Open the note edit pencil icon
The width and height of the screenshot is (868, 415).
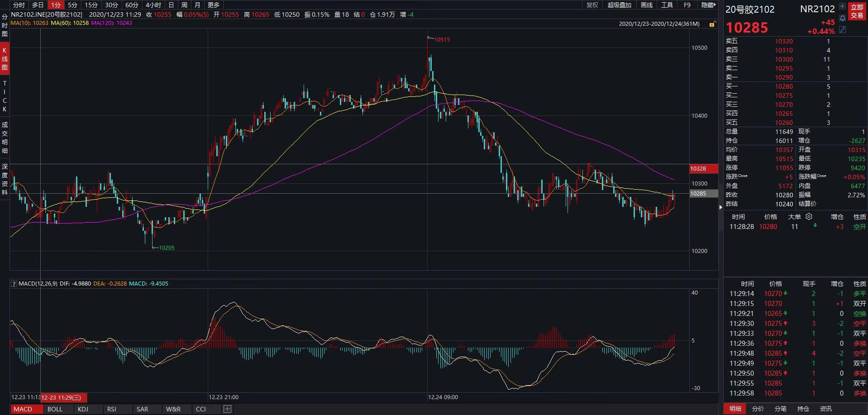click(842, 29)
